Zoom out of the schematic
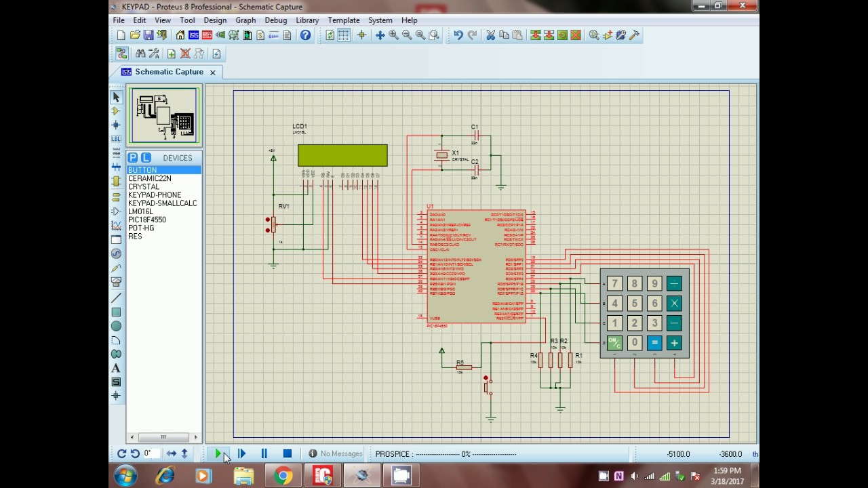 coord(407,35)
